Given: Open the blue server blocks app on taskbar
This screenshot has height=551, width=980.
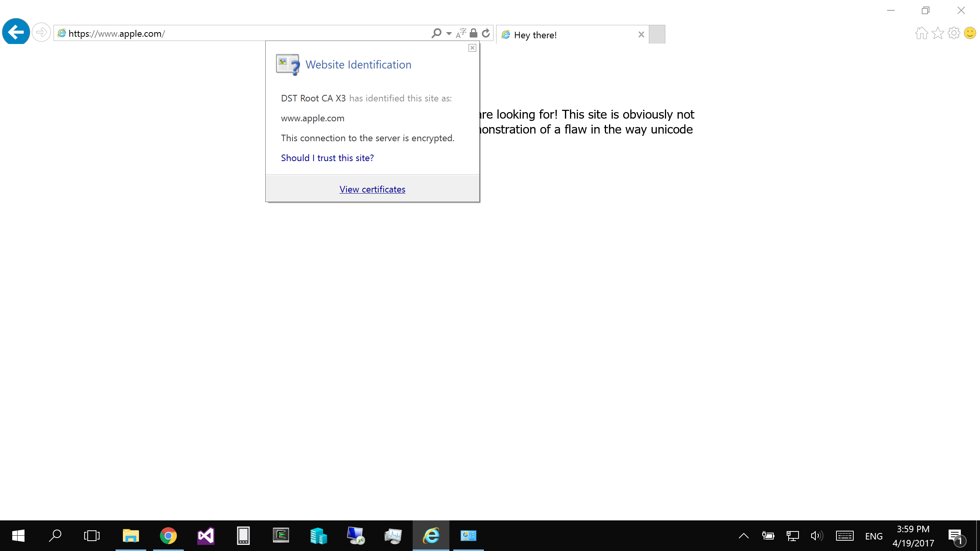Looking at the screenshot, I should (318, 536).
